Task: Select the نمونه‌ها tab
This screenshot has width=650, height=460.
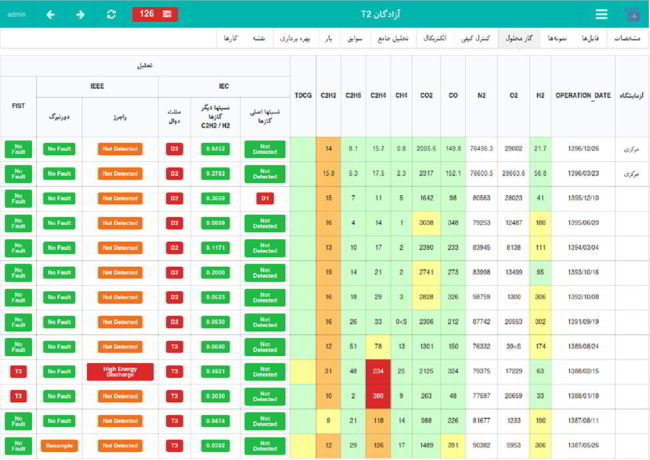Action: (557, 38)
